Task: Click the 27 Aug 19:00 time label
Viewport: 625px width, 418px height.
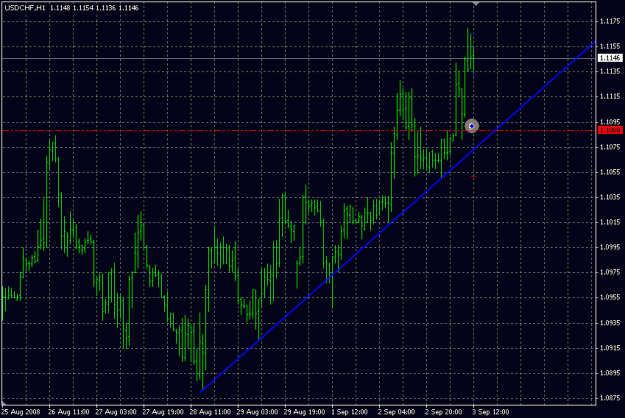Action: pos(163,412)
